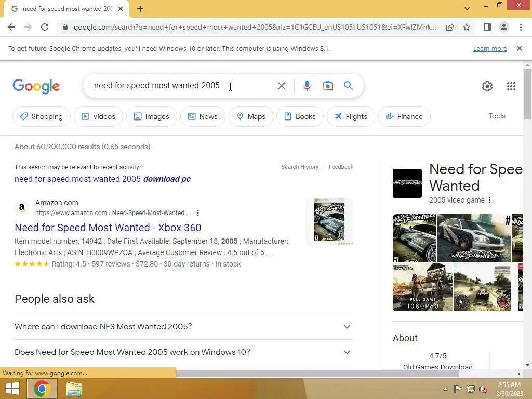Image resolution: width=532 pixels, height=399 pixels.
Task: Switch to the Finance results tab
Action: point(404,116)
